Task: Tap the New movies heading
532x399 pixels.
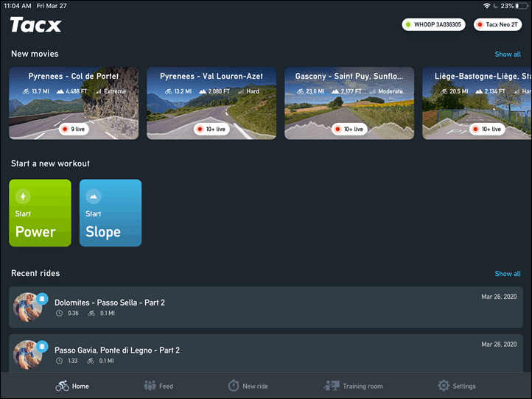Action: 35,54
